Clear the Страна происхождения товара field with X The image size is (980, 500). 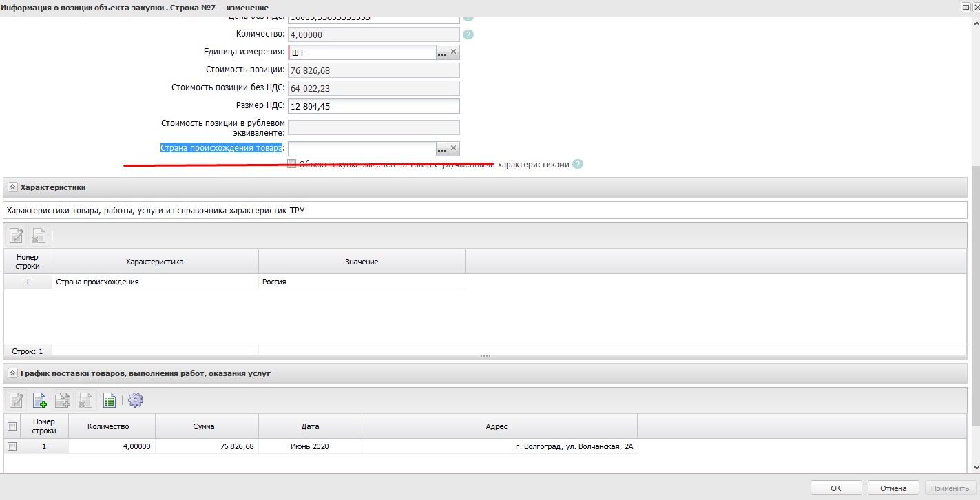click(x=453, y=149)
